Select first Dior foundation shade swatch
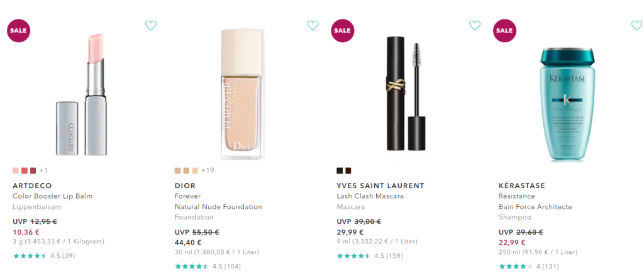 coord(178,170)
